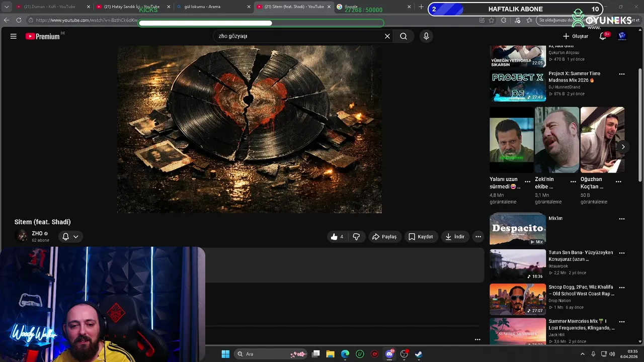Screen dimensions: 644x362
Task: Open options for Snoop Dogg video
Action: 621,288
